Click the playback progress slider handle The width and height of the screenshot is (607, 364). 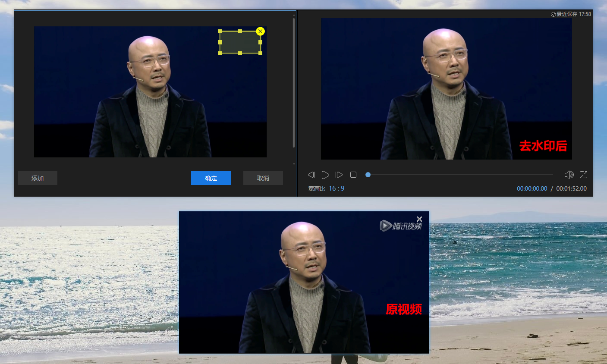pos(368,175)
